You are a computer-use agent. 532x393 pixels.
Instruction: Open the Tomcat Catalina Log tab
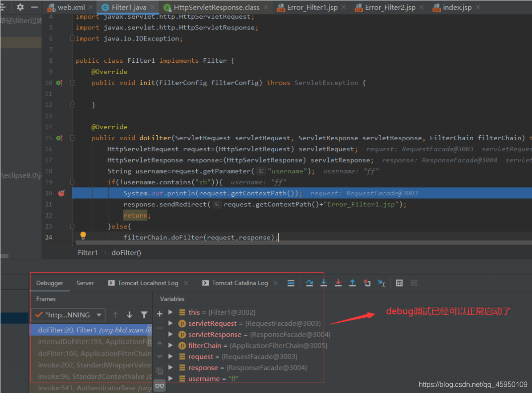[x=240, y=283]
